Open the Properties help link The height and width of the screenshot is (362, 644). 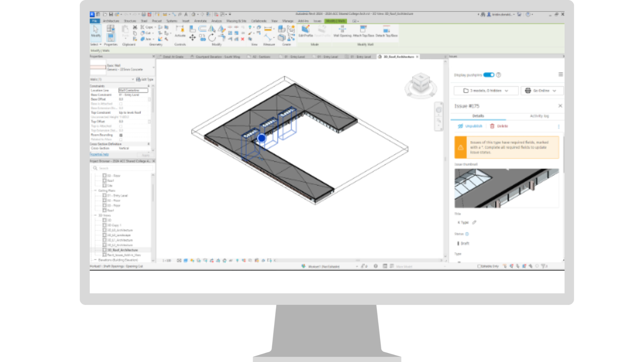[99, 154]
